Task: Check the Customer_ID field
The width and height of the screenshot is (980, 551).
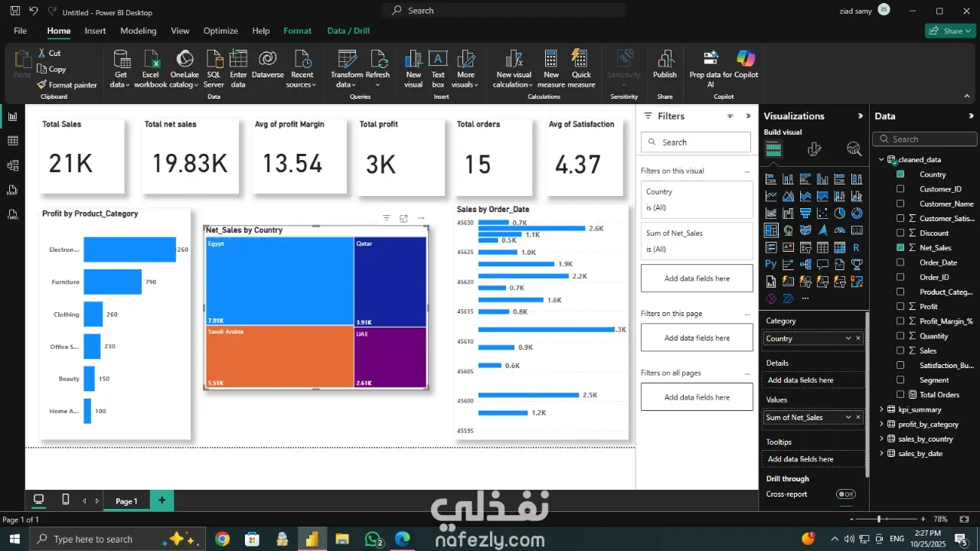Action: (900, 189)
